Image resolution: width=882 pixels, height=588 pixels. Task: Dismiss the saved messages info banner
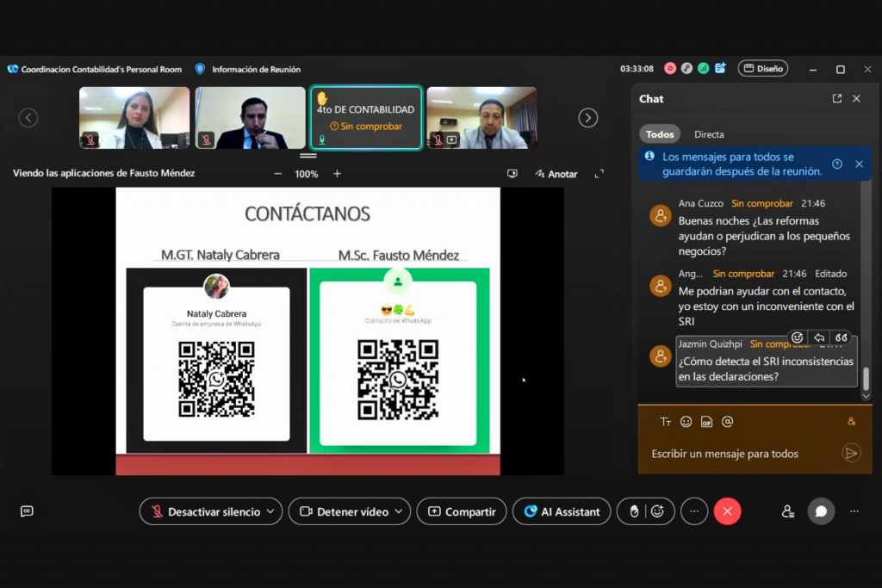[x=859, y=164]
